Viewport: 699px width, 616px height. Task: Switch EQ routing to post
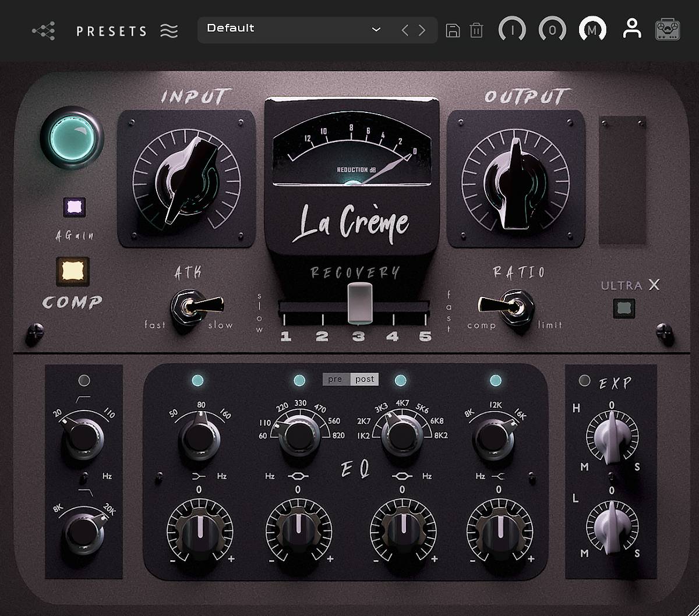click(x=365, y=380)
